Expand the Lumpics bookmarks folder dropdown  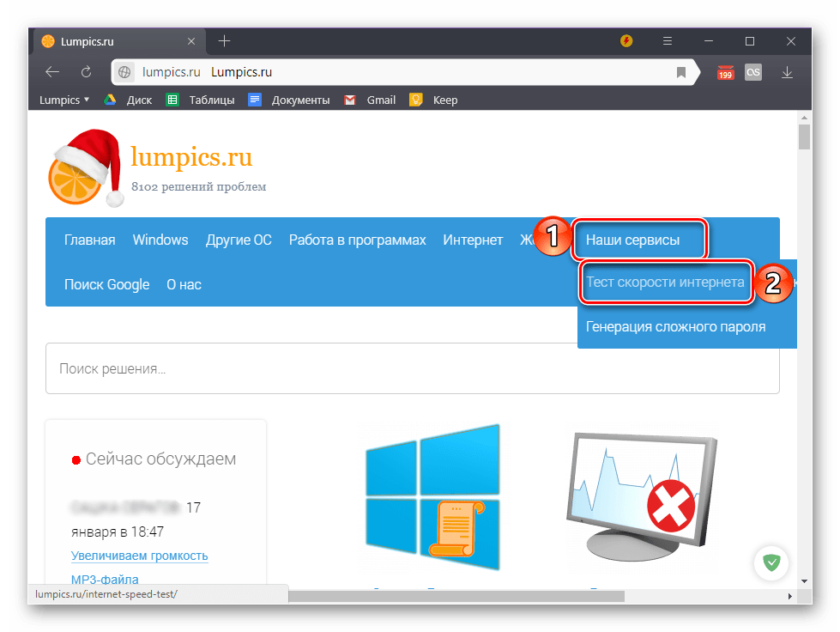[x=64, y=100]
